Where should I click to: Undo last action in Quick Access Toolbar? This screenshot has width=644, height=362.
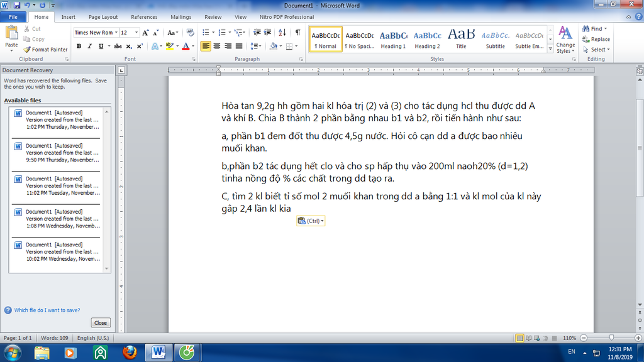[27, 5]
